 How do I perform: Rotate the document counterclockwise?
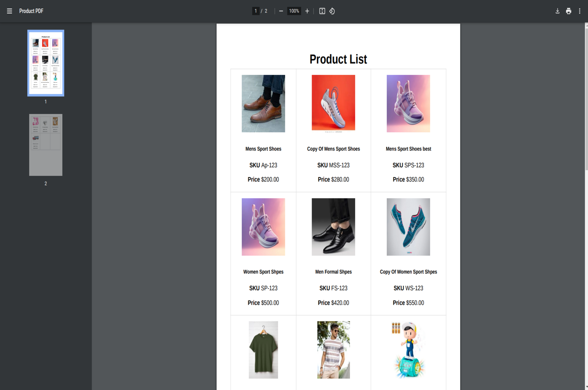pyautogui.click(x=332, y=11)
